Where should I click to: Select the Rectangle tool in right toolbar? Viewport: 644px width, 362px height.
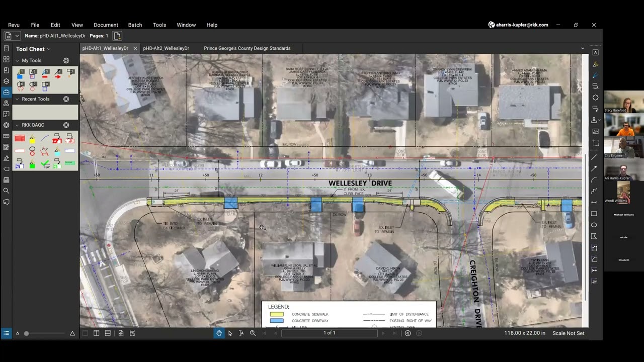594,214
